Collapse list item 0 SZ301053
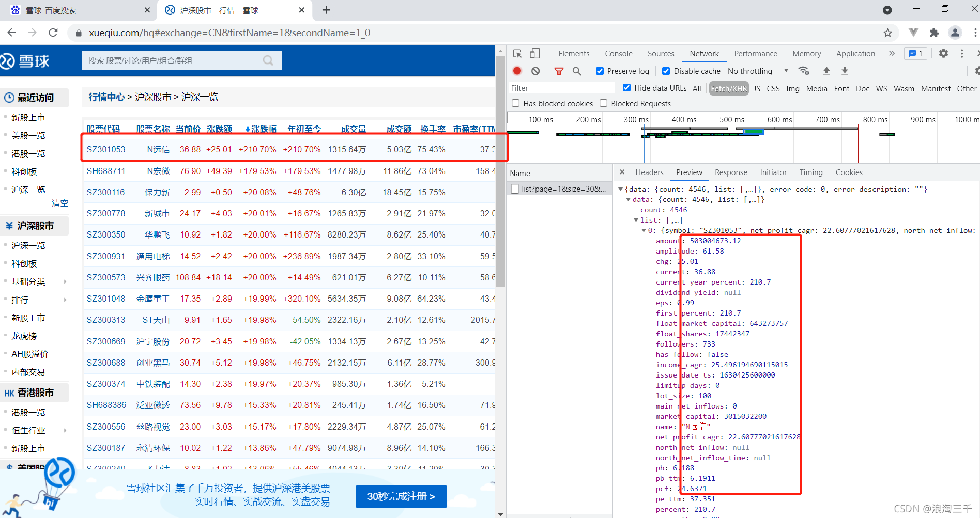Screen dimensions: 980x518 pos(644,230)
